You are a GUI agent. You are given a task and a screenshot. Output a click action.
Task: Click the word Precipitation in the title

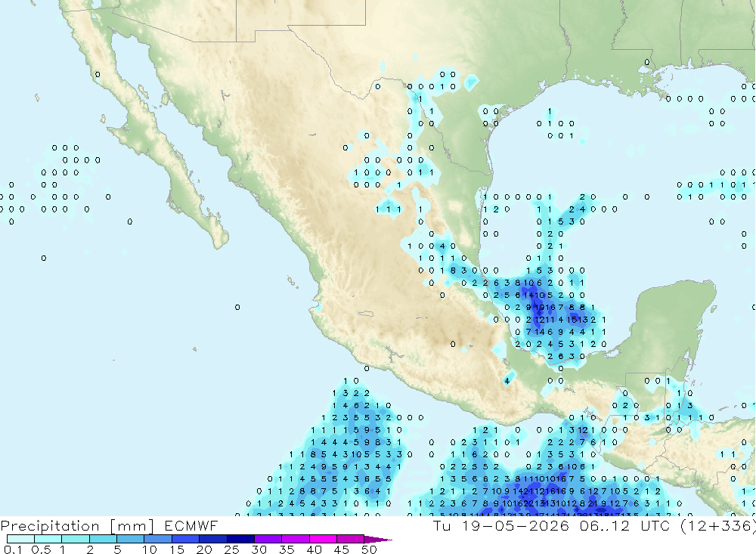coord(50,526)
